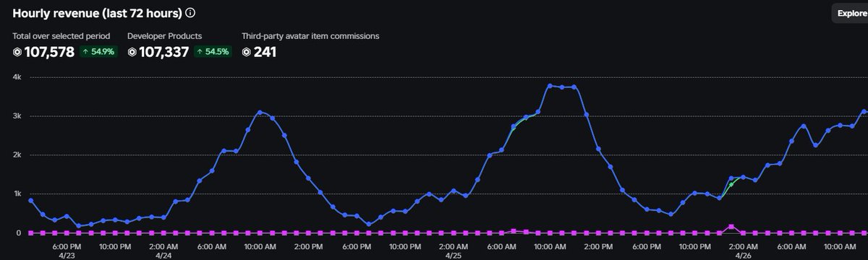Click Third-party avatar item commissions label

310,35
